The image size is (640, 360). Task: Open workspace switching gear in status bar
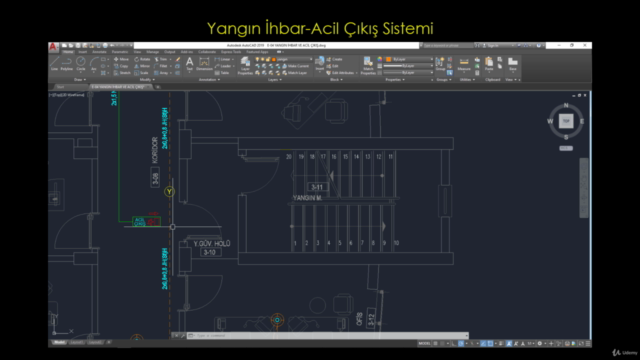tap(540, 344)
